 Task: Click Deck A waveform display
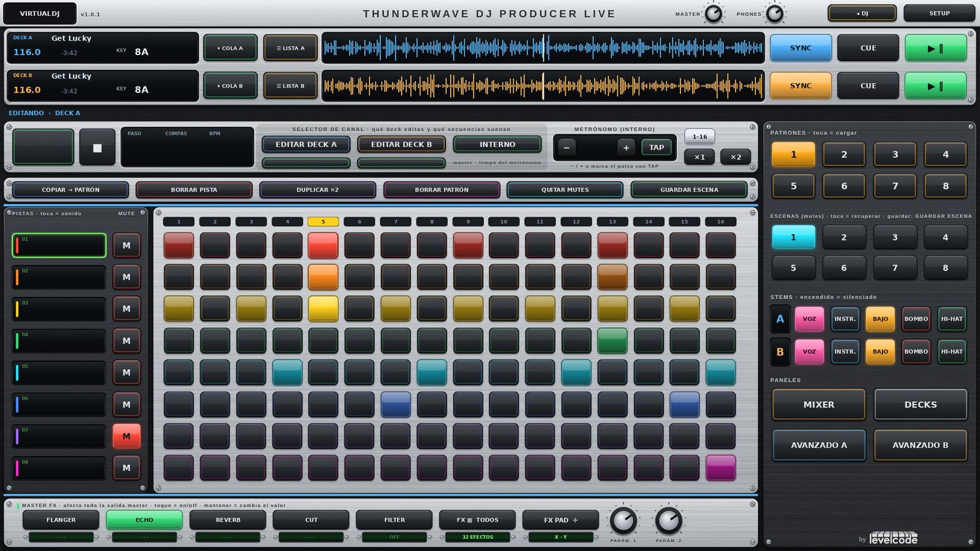click(x=543, y=48)
